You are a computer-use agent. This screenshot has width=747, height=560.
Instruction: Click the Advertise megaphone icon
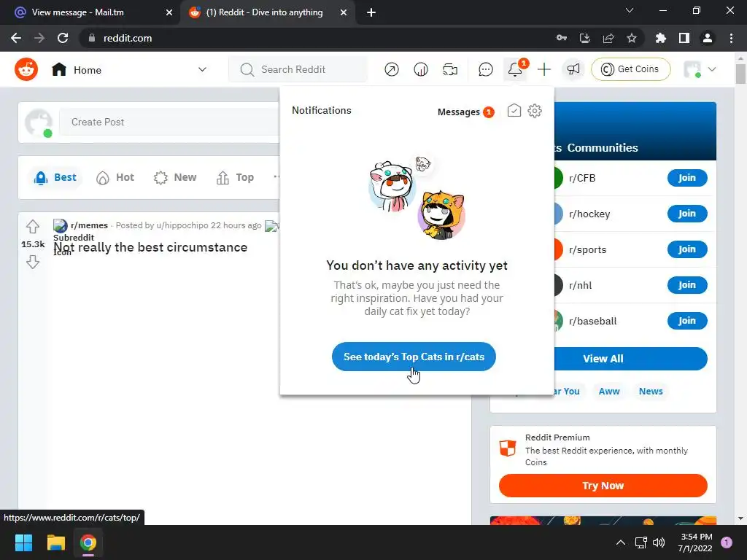click(573, 69)
